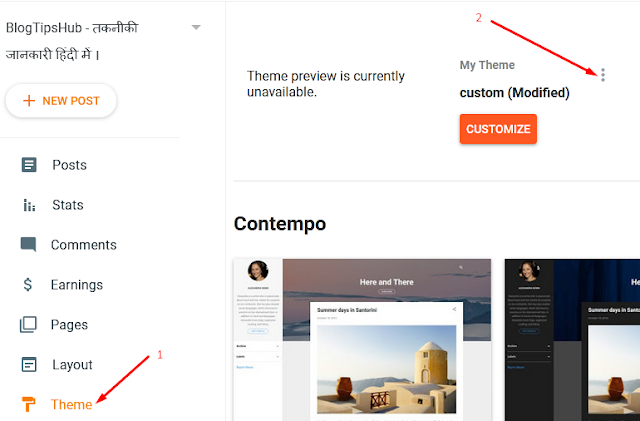Click the Comments speech bubble icon
The image size is (640, 421).
[28, 245]
